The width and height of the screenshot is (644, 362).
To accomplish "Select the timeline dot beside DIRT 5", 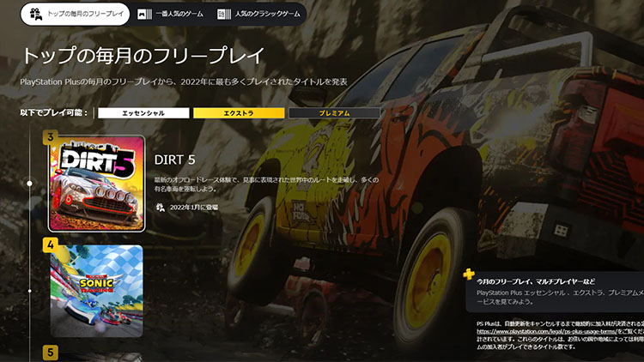I will click(29, 183).
